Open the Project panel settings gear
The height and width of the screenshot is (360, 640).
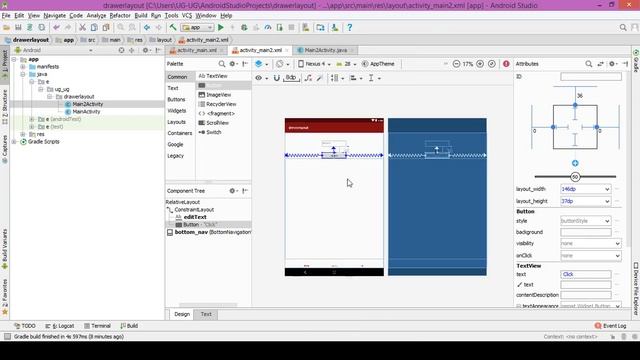[145, 50]
